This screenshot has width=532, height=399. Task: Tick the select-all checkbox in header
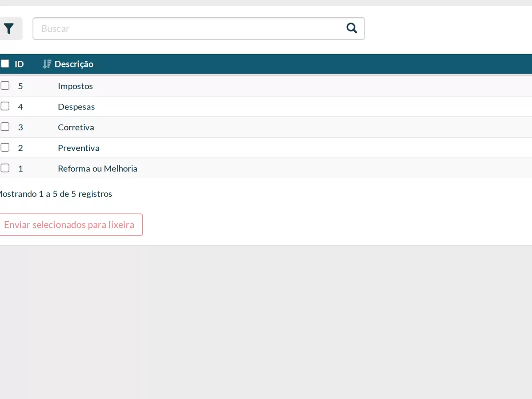[5, 64]
